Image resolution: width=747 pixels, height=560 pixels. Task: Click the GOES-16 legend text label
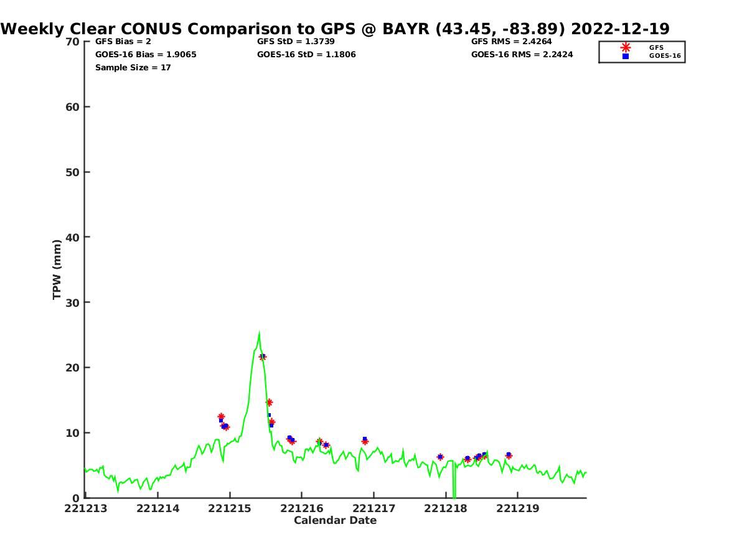tap(665, 56)
